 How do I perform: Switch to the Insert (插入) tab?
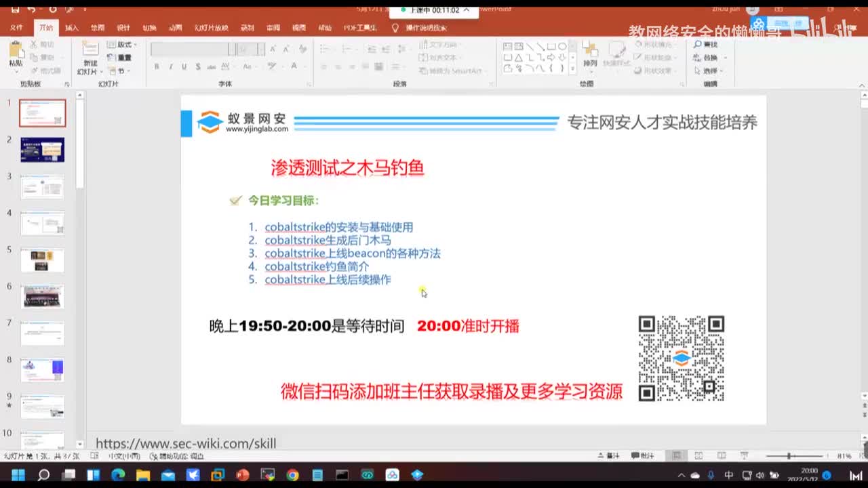tap(72, 28)
